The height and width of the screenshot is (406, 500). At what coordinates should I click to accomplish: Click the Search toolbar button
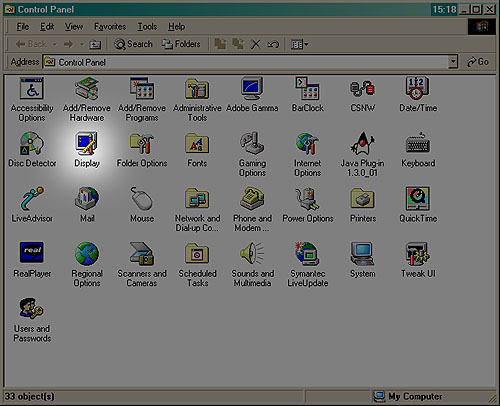[x=133, y=44]
